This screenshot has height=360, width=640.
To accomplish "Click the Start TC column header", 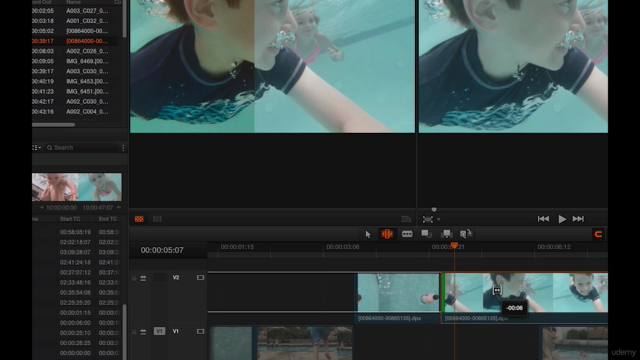I will (x=70, y=219).
